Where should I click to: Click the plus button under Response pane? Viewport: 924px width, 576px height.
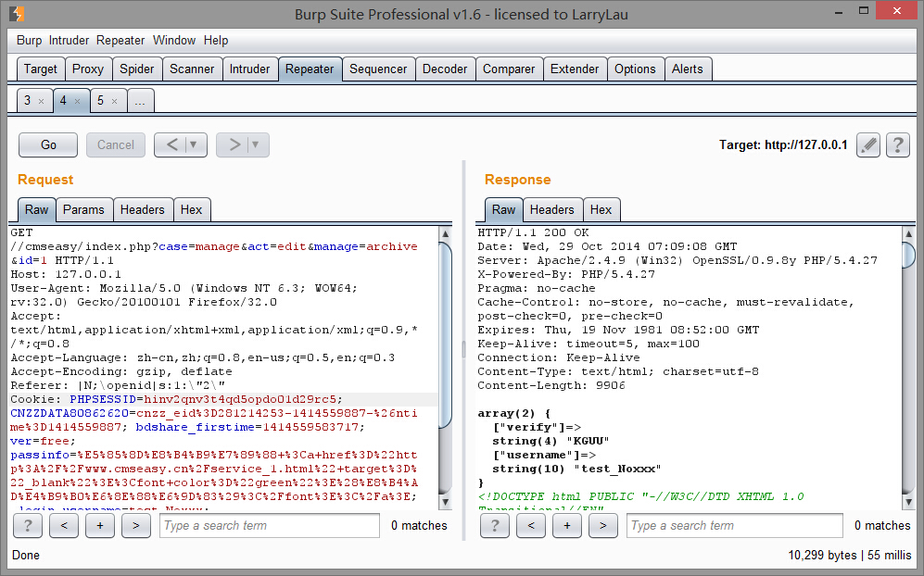click(567, 525)
